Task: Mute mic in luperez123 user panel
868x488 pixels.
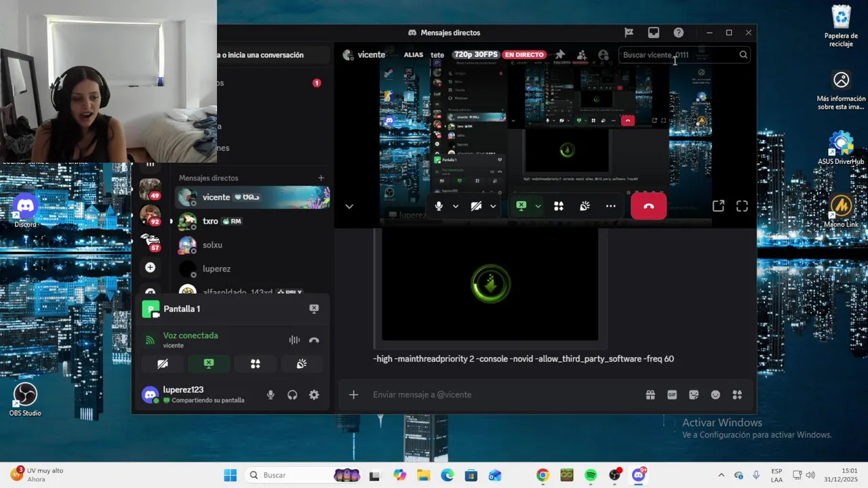Action: 271,394
